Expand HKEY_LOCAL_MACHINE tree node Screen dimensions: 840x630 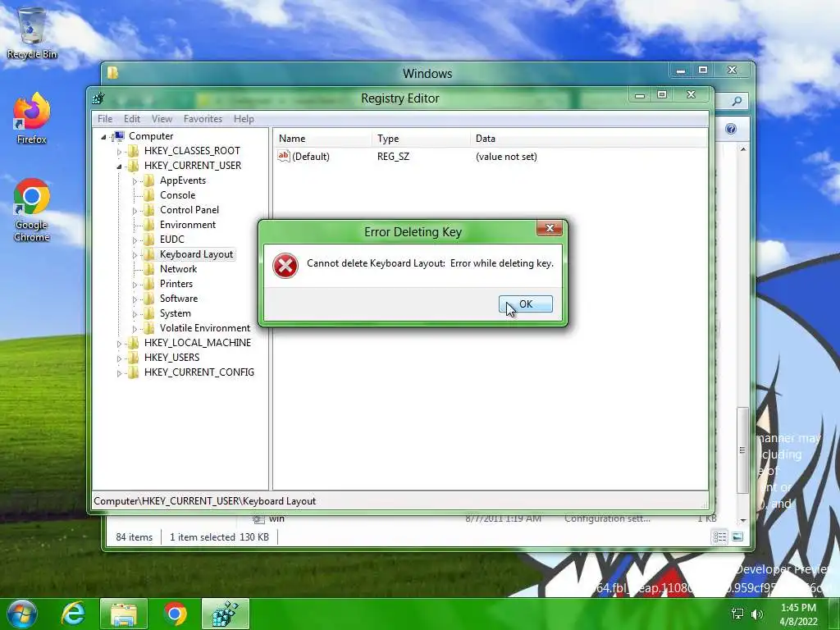[119, 344]
